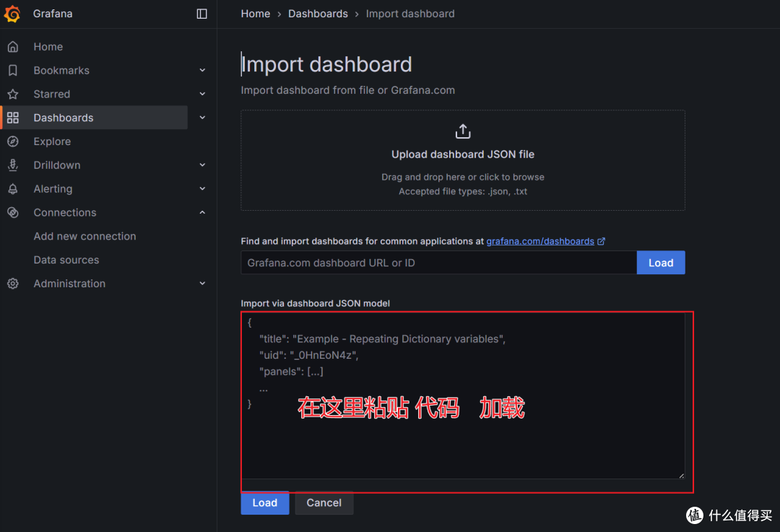
Task: Expand the Starred section chevron
Action: 202,94
